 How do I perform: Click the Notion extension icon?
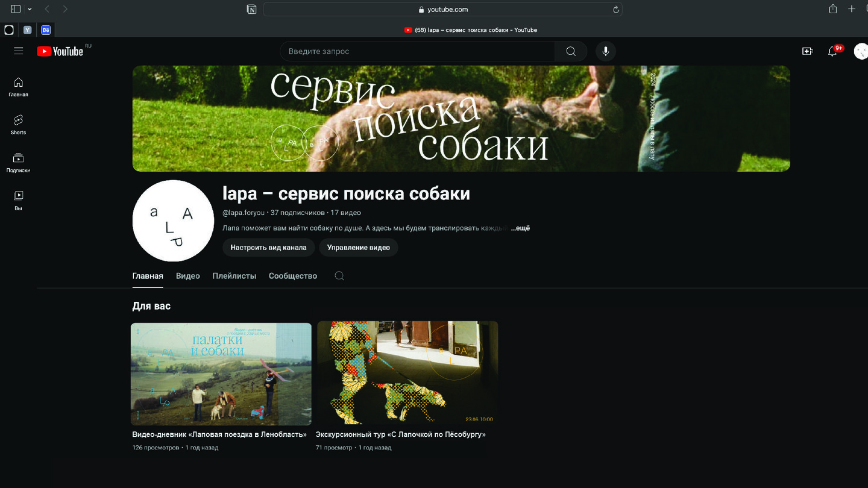[251, 9]
